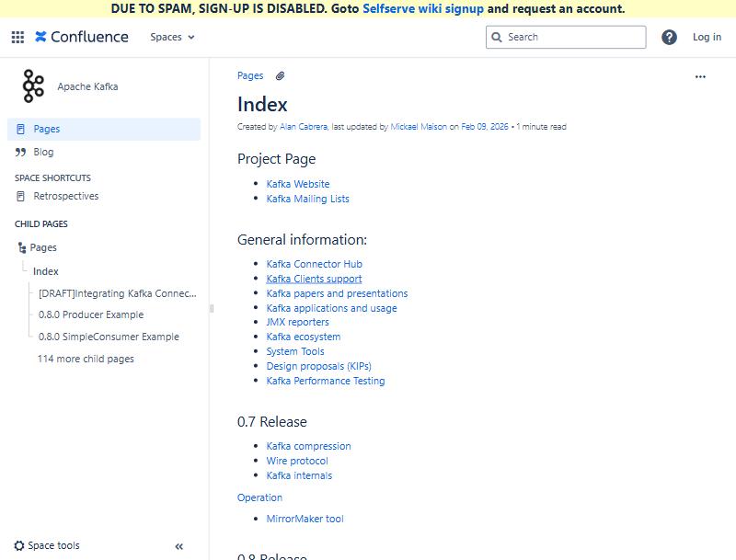The height and width of the screenshot is (560, 736).
Task: Select Index in the page tree
Action: pyautogui.click(x=45, y=271)
